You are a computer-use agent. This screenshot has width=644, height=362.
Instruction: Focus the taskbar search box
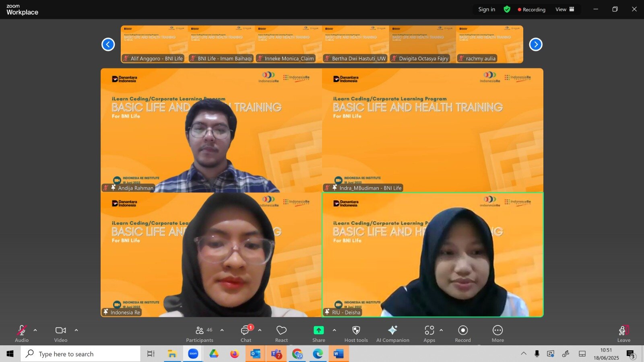[x=80, y=354]
